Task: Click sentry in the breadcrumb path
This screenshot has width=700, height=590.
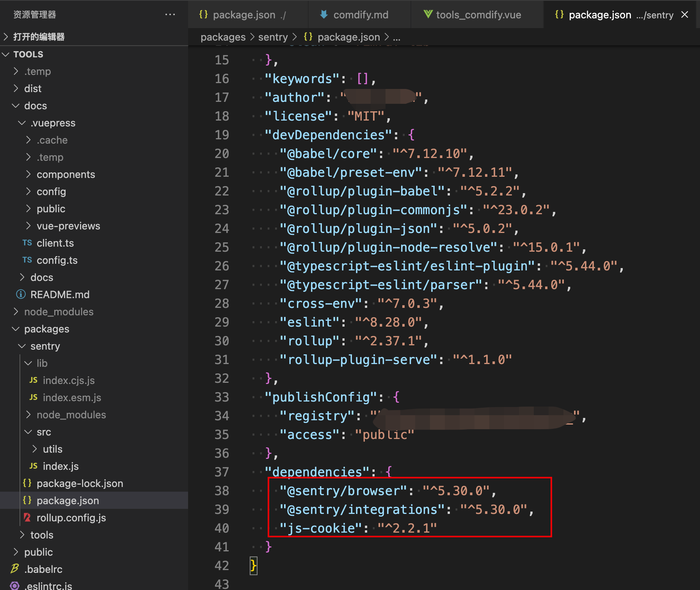Action: (x=273, y=37)
